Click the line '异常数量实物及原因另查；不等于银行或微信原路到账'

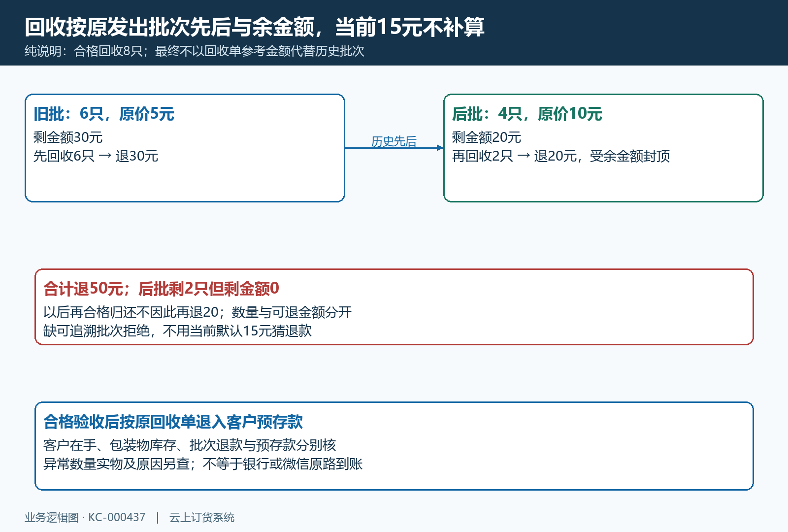[x=203, y=464]
